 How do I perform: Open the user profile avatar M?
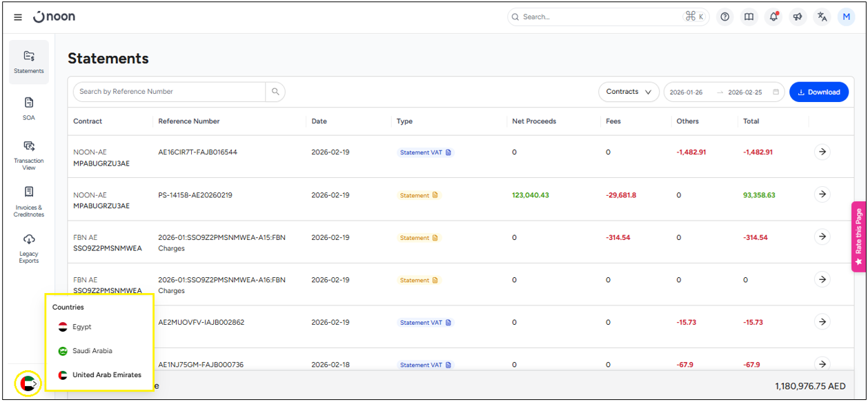point(846,17)
